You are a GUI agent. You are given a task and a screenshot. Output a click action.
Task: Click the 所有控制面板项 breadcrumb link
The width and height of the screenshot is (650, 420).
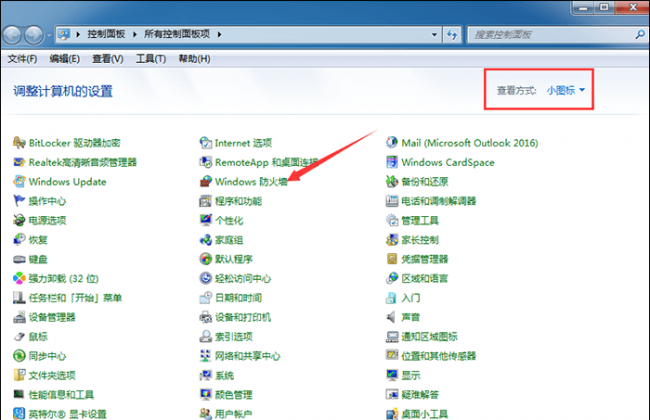click(177, 34)
